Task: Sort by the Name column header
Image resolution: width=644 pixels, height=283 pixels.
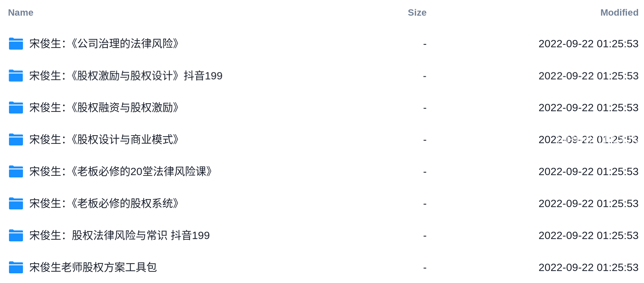Action: coord(21,13)
